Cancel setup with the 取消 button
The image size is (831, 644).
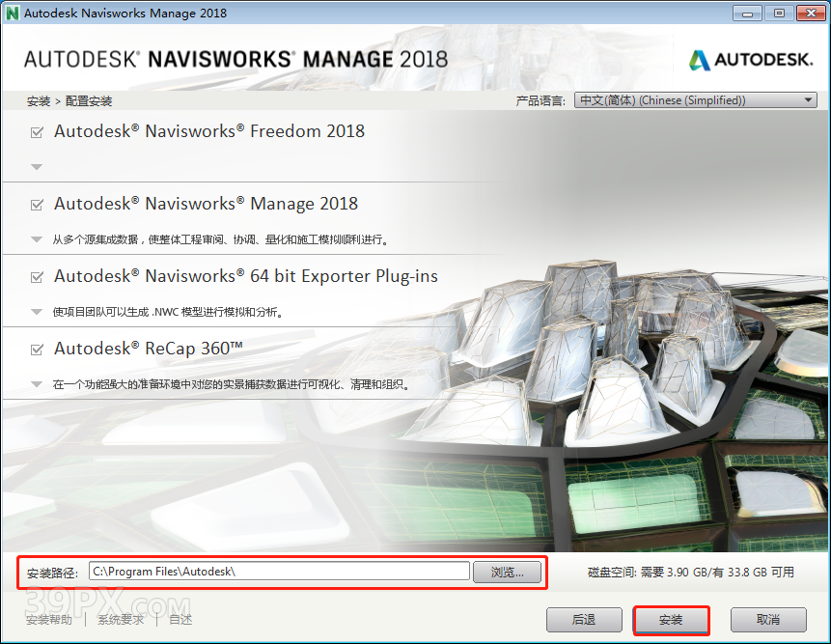[767, 620]
